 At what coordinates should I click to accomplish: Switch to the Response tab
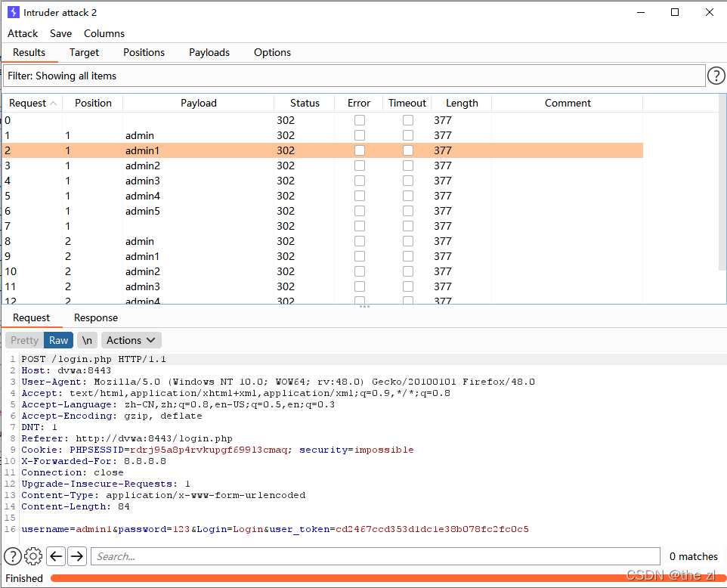pos(96,317)
